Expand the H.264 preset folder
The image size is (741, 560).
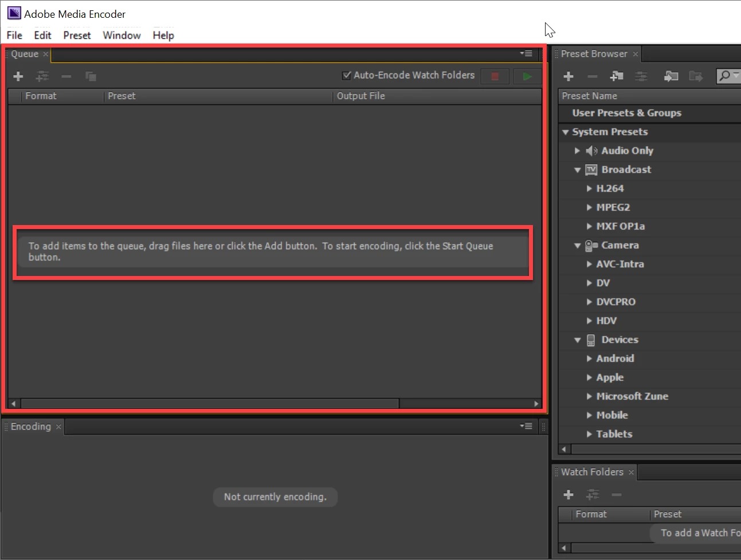point(589,188)
